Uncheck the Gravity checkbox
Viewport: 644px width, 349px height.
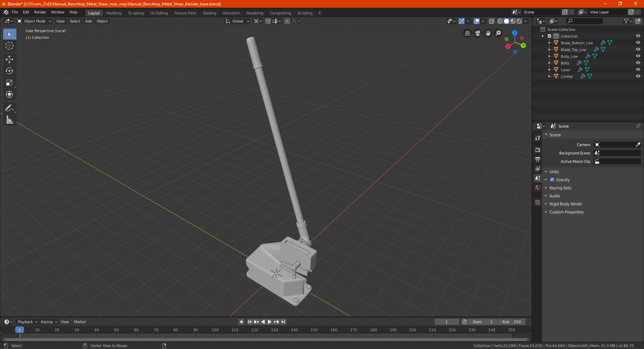(x=552, y=180)
